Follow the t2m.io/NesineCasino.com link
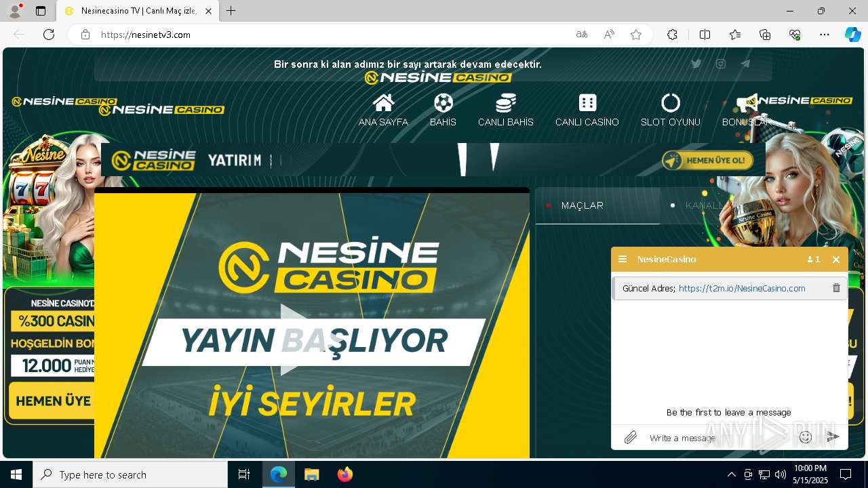The height and width of the screenshot is (488, 868). [x=742, y=288]
